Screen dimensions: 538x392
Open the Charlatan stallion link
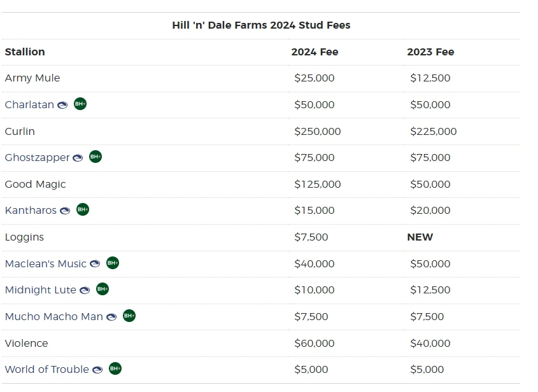[29, 104]
